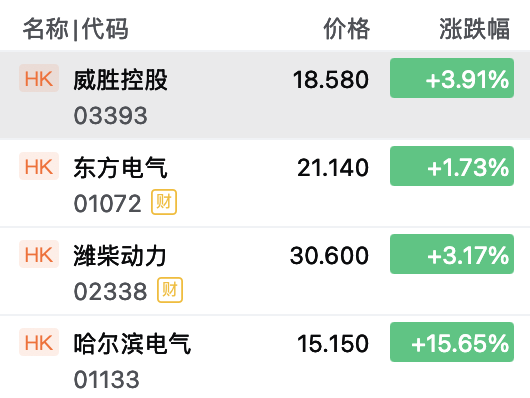Sort by the 价格 column header

tap(346, 29)
